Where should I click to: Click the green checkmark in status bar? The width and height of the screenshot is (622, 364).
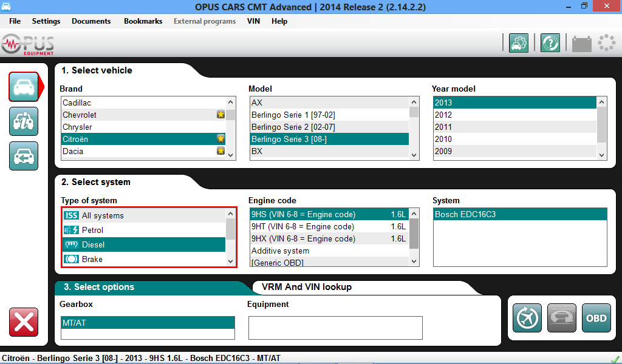click(615, 359)
